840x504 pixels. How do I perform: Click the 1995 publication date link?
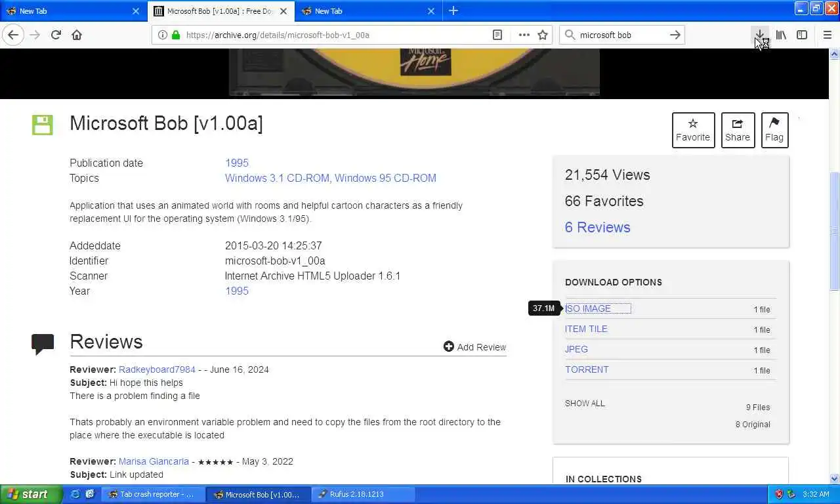click(236, 163)
